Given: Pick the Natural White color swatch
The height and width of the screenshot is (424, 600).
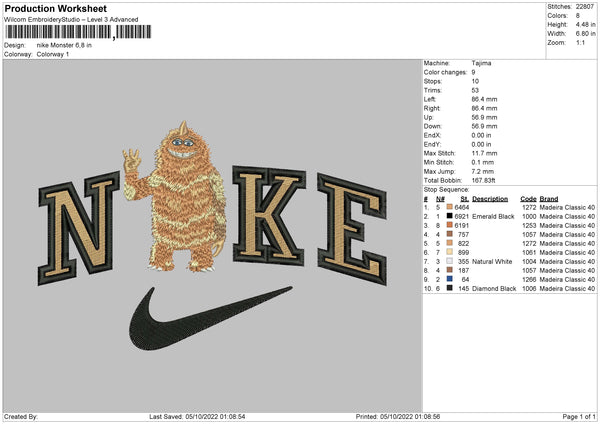Looking at the screenshot, I should coord(450,261).
